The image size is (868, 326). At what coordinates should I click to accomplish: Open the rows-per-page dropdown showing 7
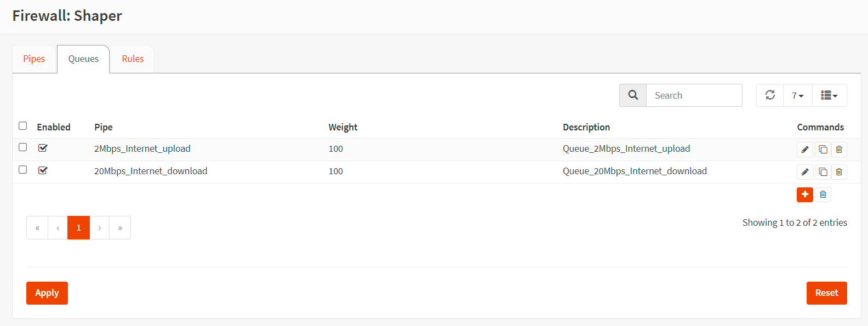pos(797,95)
